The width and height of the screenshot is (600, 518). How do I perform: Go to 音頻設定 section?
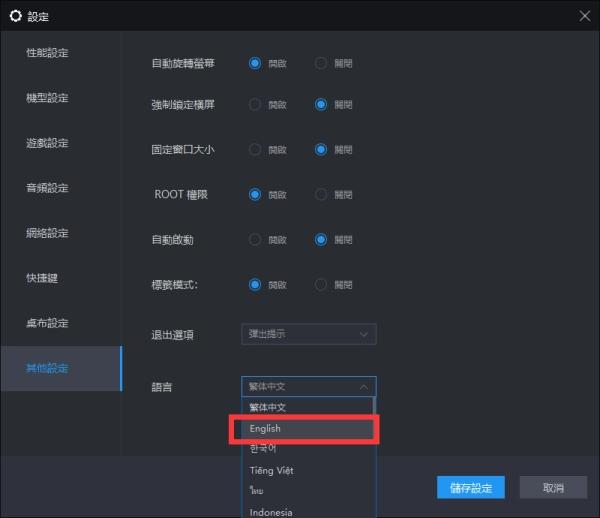47,188
